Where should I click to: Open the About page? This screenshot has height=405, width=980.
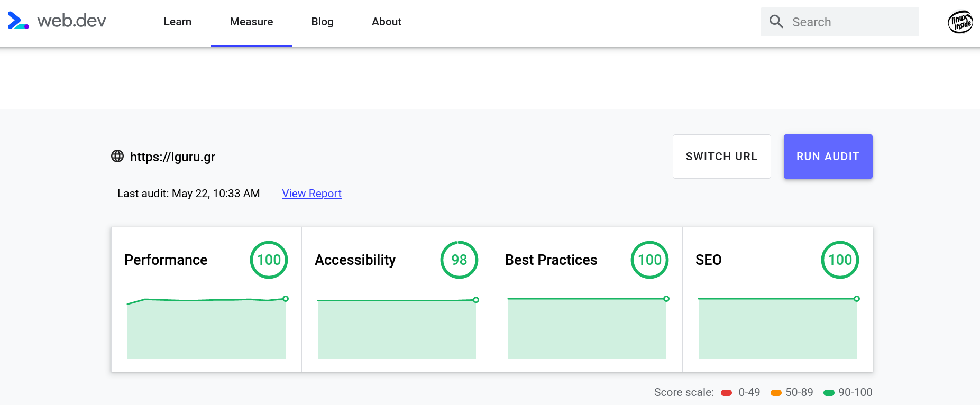click(387, 22)
